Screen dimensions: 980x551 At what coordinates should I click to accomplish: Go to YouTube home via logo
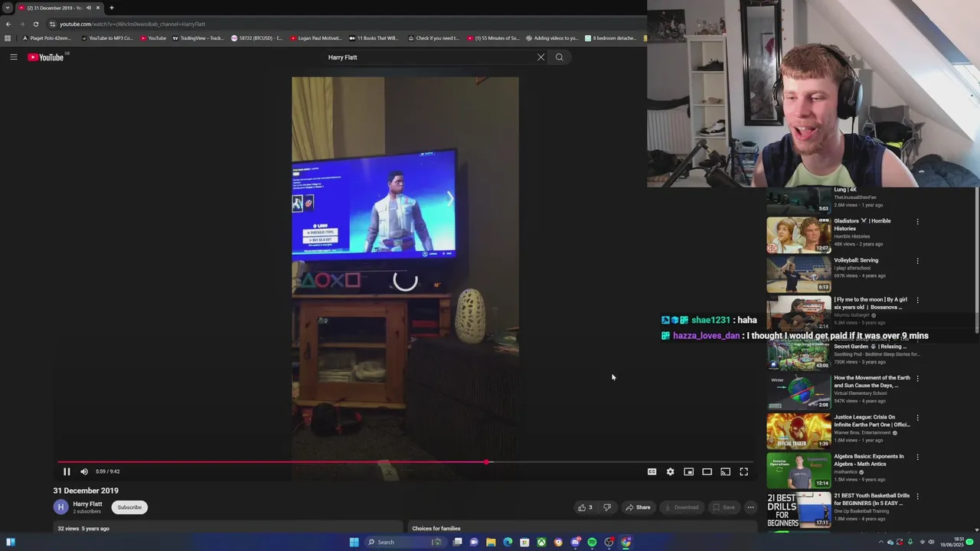(x=46, y=57)
